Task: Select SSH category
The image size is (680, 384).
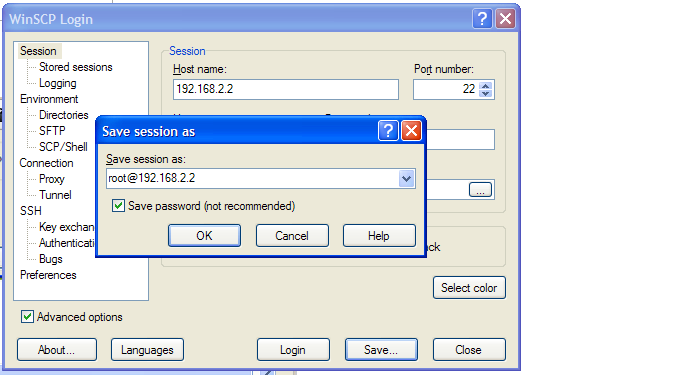Action: (31, 211)
